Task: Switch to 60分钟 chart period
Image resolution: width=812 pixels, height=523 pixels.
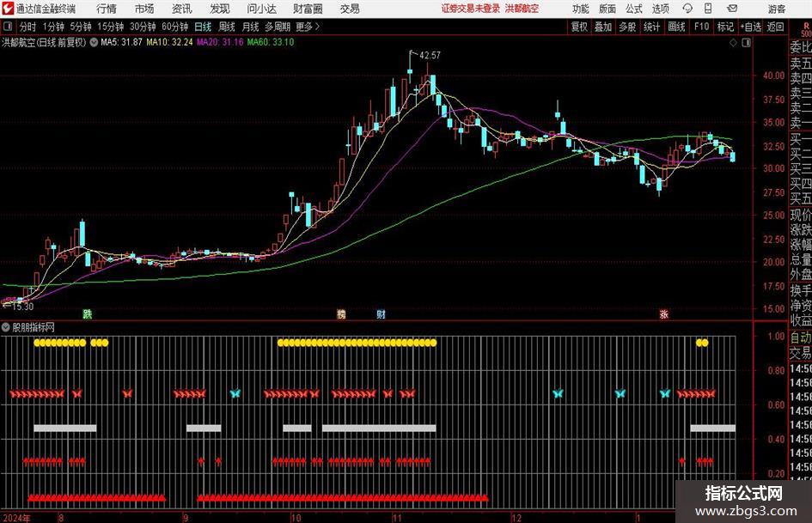Action: click(x=175, y=27)
